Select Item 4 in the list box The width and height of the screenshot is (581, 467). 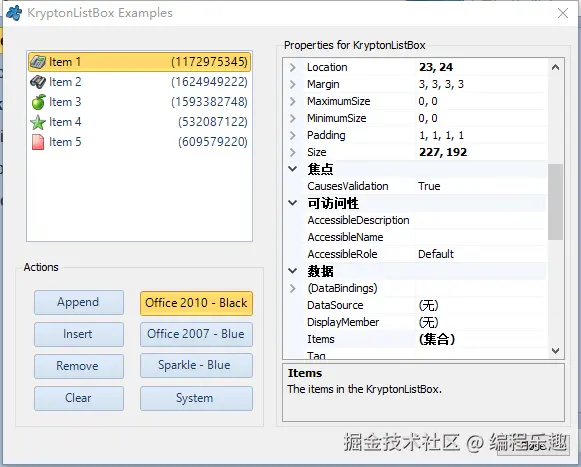[x=139, y=122]
